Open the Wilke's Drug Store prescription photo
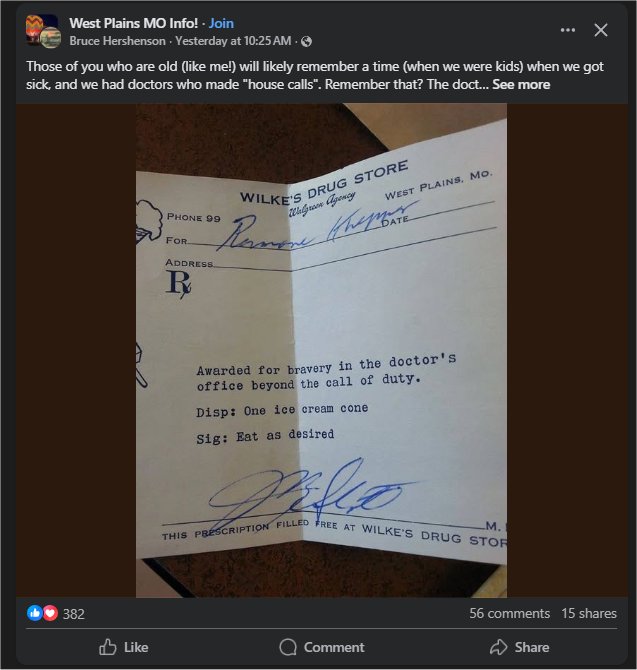 321,350
